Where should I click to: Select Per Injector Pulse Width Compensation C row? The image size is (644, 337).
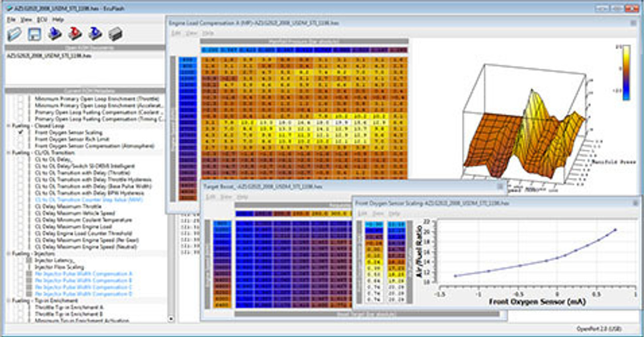pyautogui.click(x=84, y=287)
